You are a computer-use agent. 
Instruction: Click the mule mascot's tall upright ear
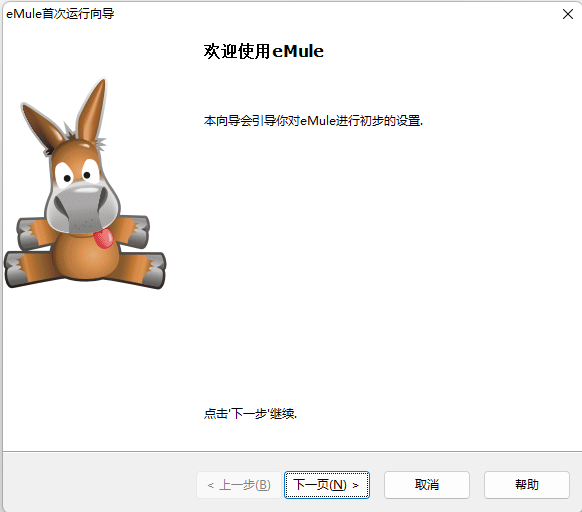(x=92, y=110)
